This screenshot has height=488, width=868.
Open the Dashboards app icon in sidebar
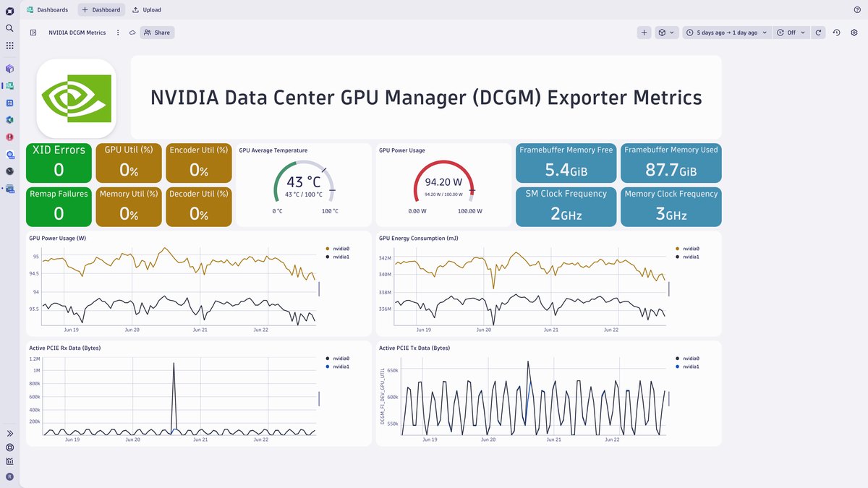point(9,86)
